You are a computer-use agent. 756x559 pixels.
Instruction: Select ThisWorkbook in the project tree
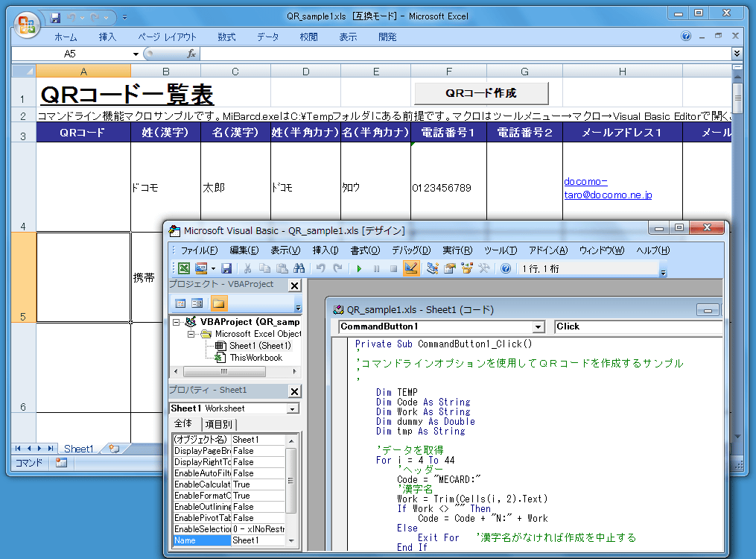point(256,358)
